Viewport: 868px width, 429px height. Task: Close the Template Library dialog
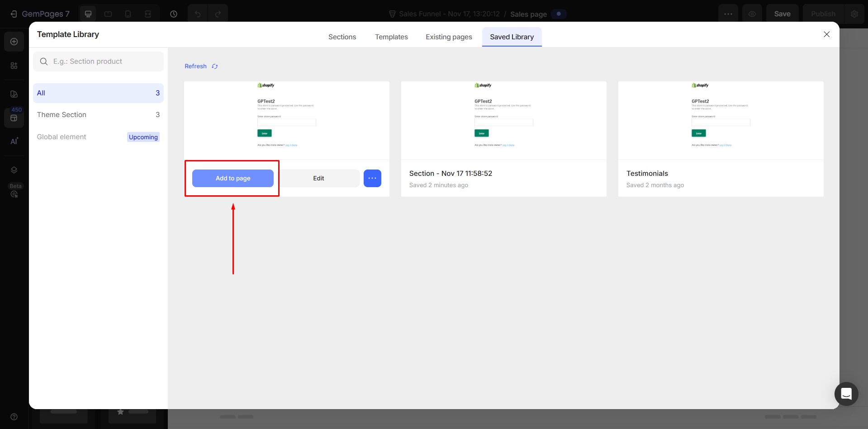pos(826,34)
